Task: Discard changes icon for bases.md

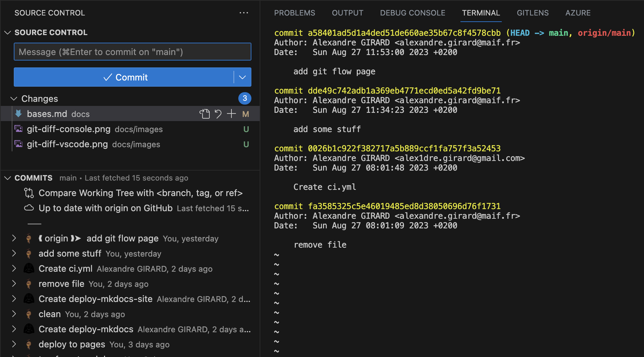Action: click(x=218, y=114)
